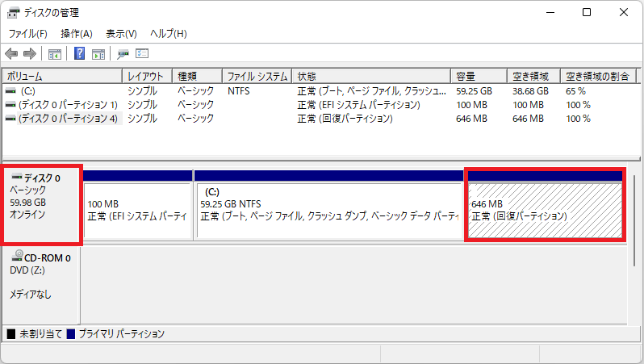Click the プライマリ パーティション legend label
Viewport: 644px width, 364px height.
[x=122, y=333]
